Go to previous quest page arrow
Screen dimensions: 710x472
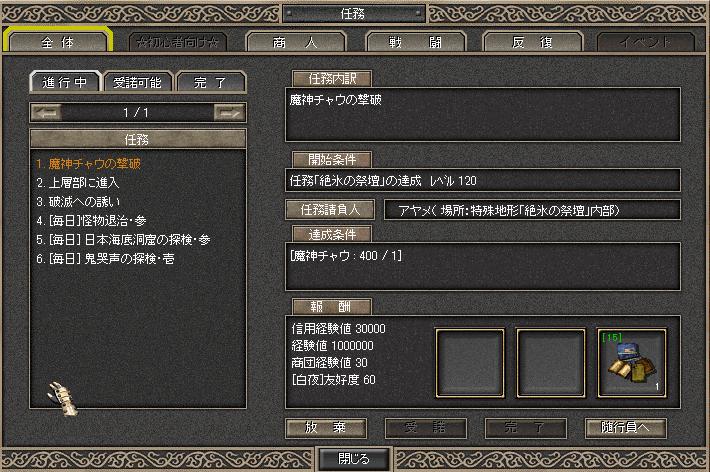46,112
